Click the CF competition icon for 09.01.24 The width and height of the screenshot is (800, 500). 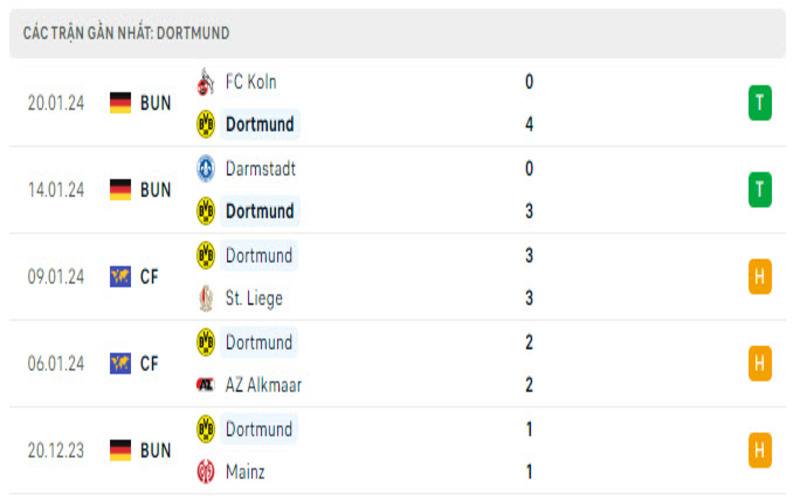tap(121, 277)
